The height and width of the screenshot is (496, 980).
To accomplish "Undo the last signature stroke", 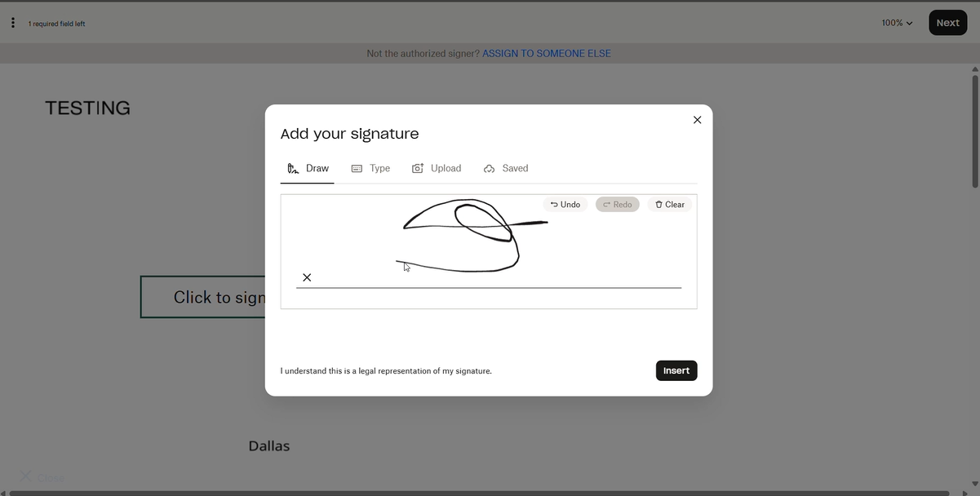I will pos(565,205).
